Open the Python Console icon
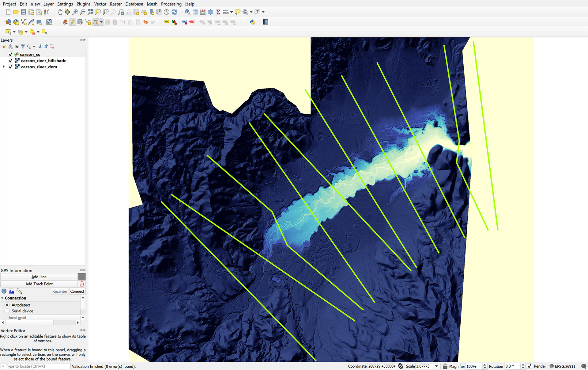The width and height of the screenshot is (588, 370). 252,22
